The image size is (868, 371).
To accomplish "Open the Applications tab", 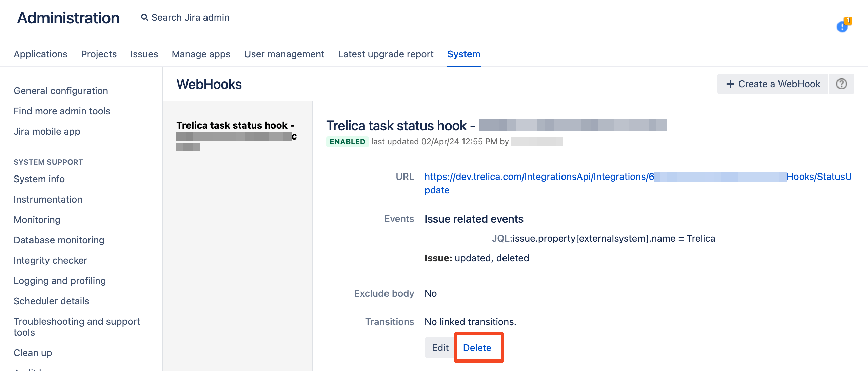I will tap(40, 54).
